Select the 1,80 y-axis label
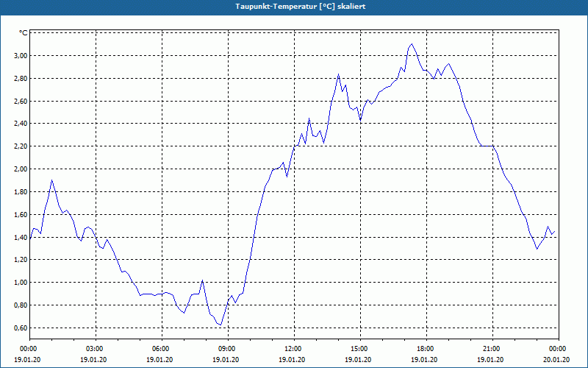588x368 pixels. tap(21, 192)
